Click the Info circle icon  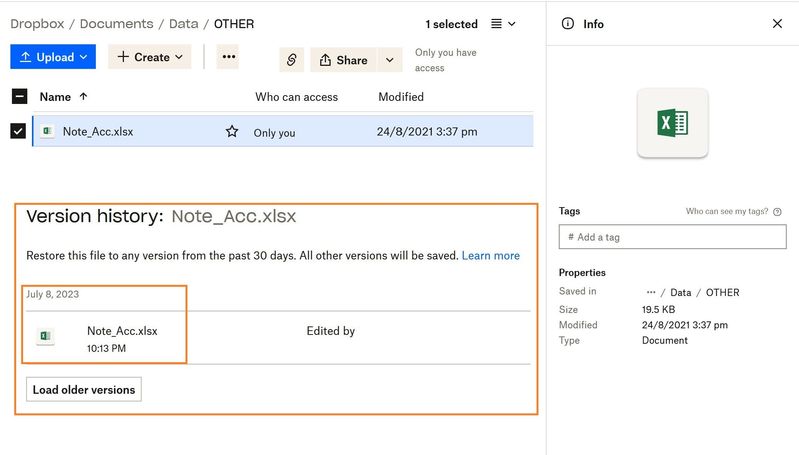(x=568, y=24)
